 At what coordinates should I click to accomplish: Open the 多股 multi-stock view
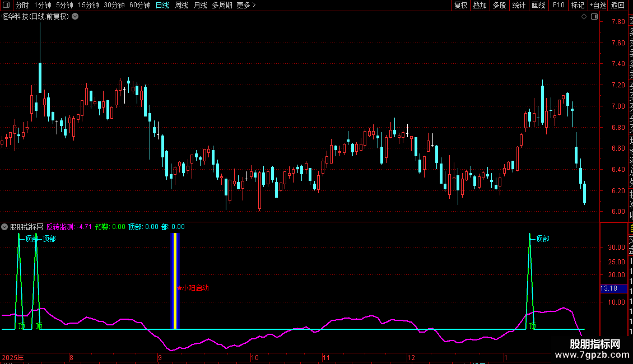coord(499,5)
